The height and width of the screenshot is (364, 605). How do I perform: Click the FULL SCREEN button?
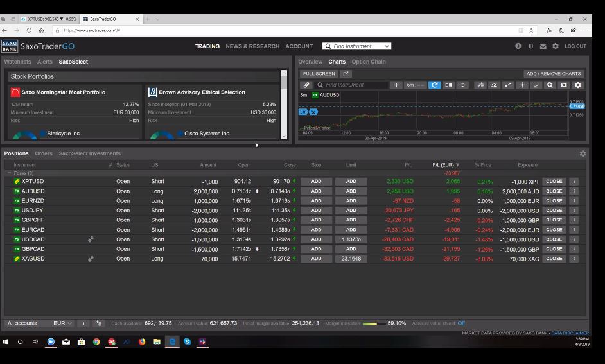pos(319,74)
